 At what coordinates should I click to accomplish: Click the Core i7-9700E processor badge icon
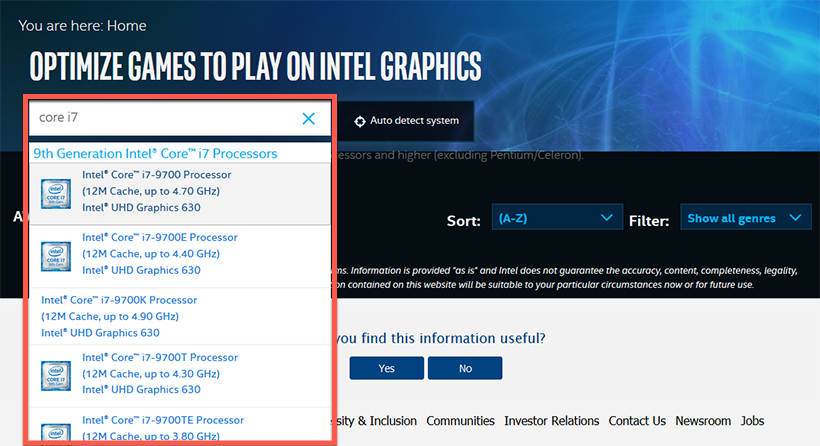[56, 255]
